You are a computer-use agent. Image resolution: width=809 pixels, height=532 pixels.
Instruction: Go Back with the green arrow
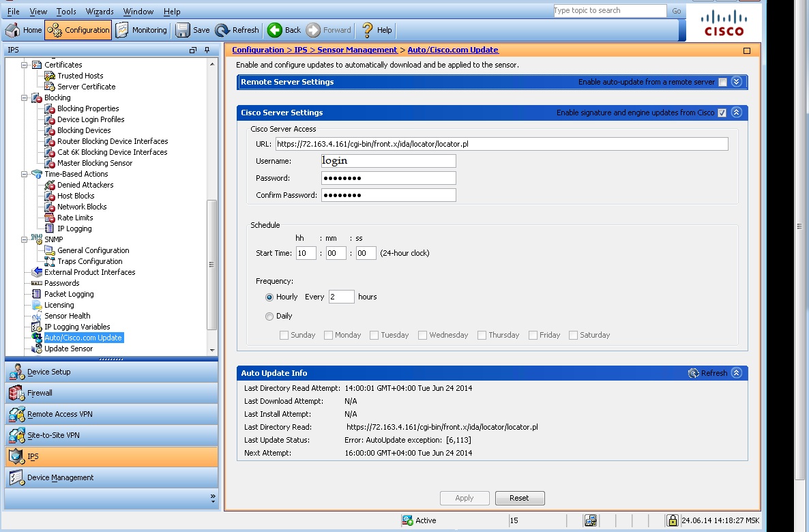274,30
